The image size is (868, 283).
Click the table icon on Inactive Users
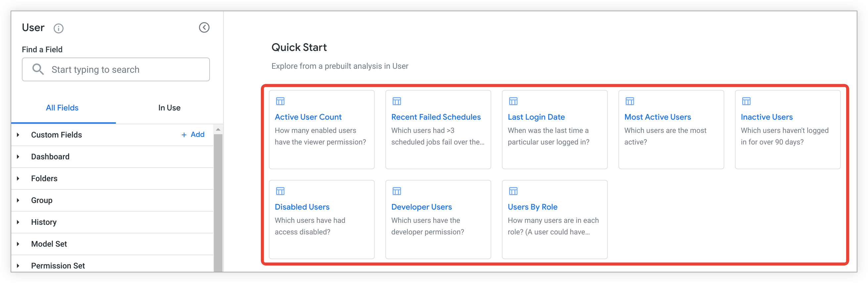click(746, 101)
